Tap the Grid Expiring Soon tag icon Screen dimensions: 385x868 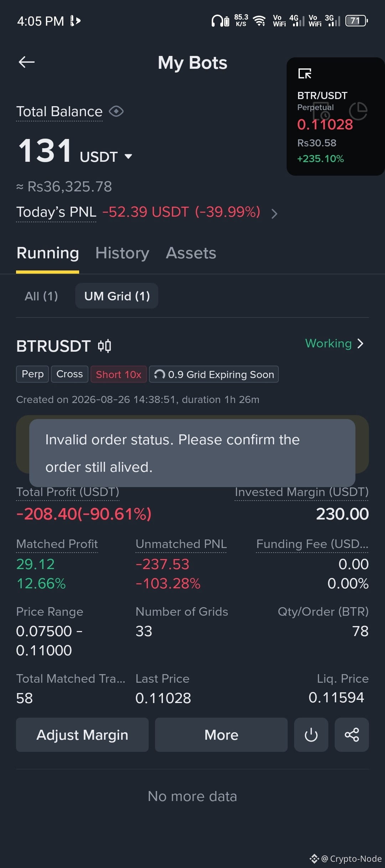click(x=159, y=374)
